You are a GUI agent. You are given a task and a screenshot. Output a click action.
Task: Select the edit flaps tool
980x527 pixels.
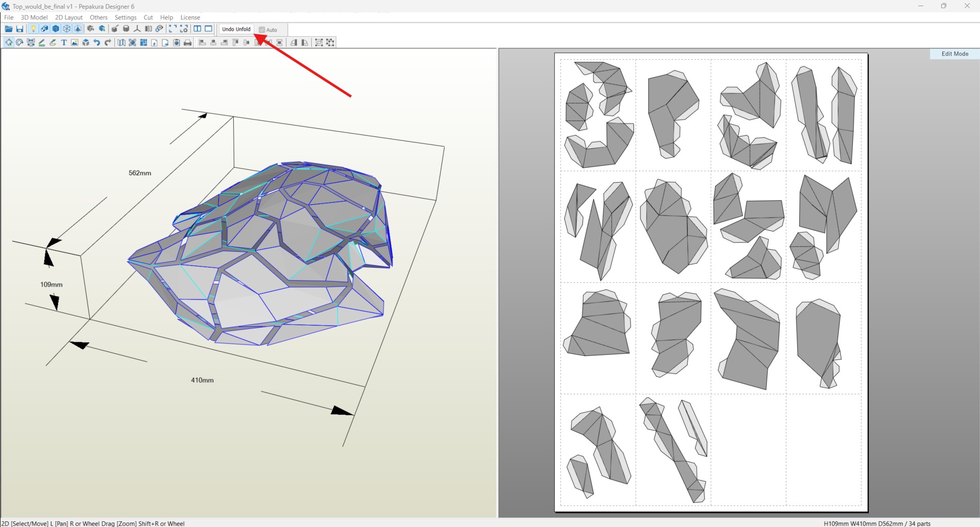[x=53, y=42]
